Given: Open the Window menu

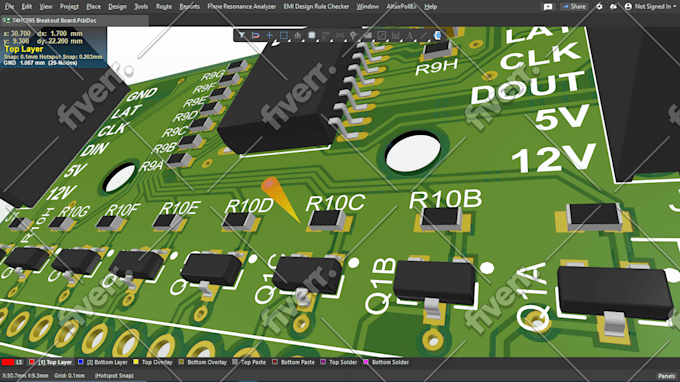Looking at the screenshot, I should click(x=367, y=7).
